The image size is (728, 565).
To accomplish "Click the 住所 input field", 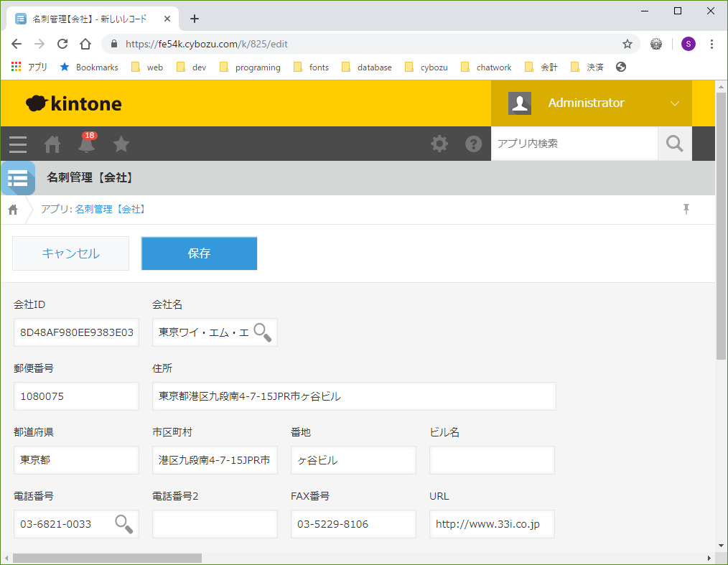I will tap(354, 396).
